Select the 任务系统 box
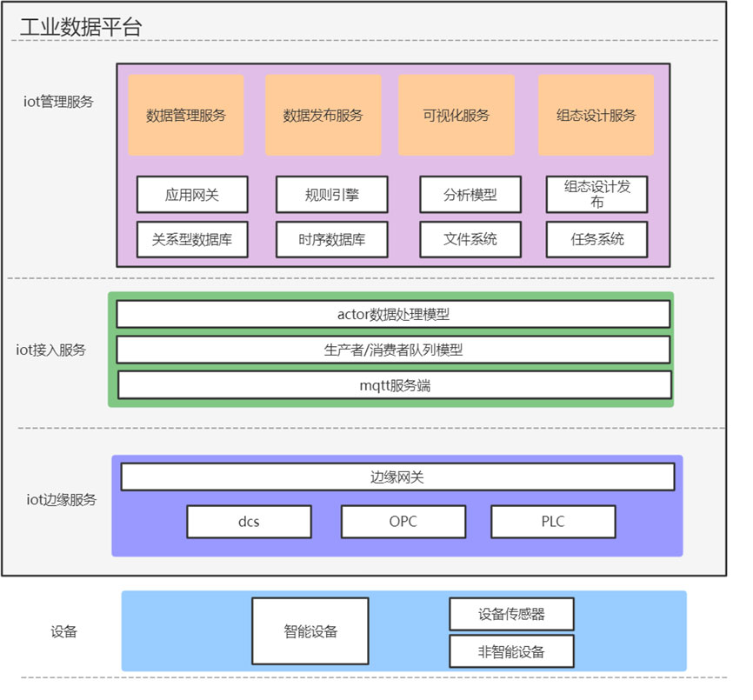This screenshot has width=753, height=700. tap(597, 240)
